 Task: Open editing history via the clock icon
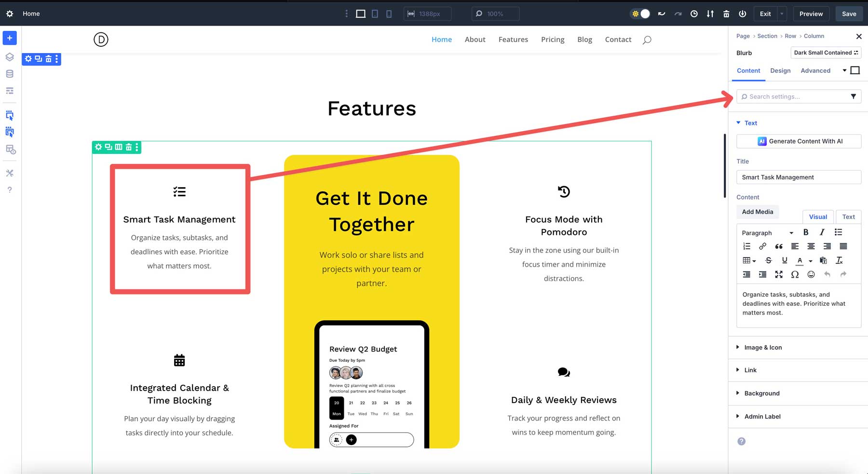coord(694,14)
